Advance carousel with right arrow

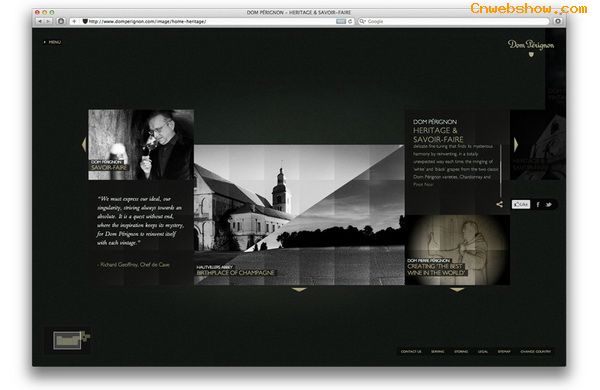[x=516, y=144]
